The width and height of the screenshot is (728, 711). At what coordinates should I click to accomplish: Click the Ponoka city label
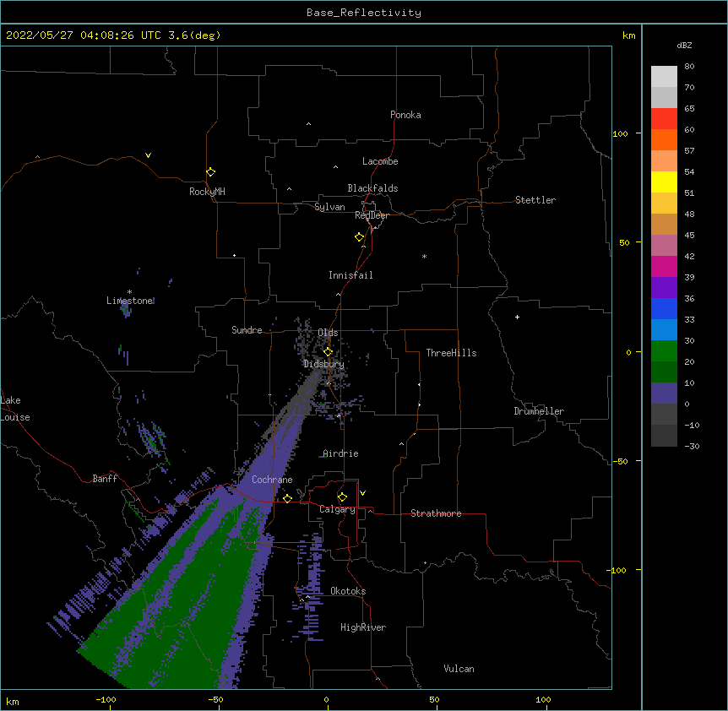405,115
